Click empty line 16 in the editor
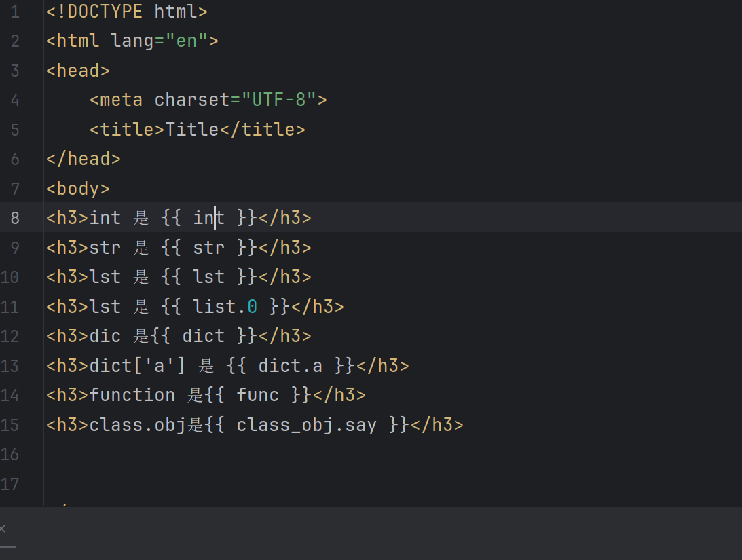Viewport: 742px width, 560px height. click(272, 455)
